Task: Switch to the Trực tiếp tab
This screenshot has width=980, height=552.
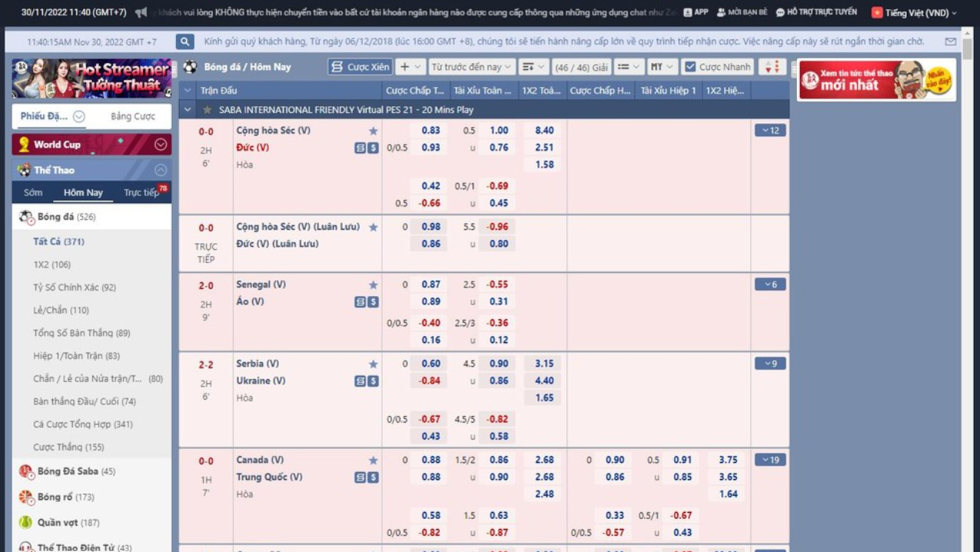Action: click(x=143, y=193)
